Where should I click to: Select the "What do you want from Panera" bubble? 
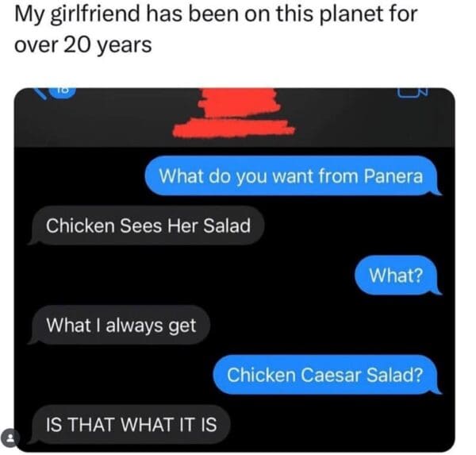(x=292, y=175)
